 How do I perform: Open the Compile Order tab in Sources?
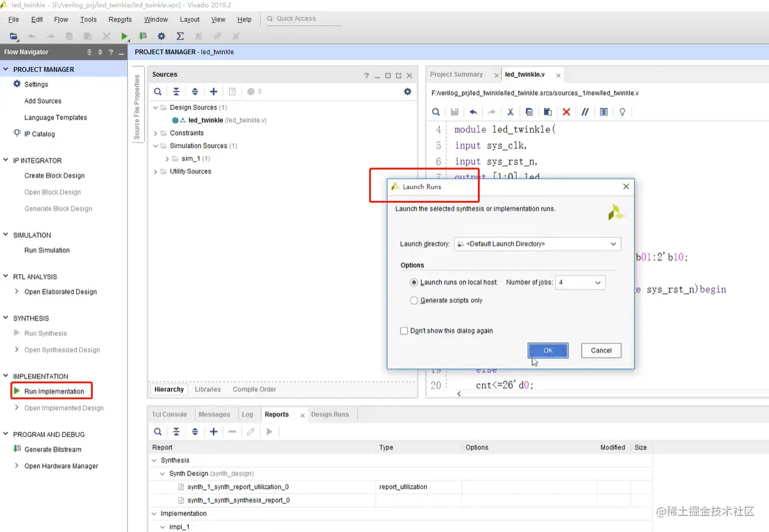coord(254,389)
